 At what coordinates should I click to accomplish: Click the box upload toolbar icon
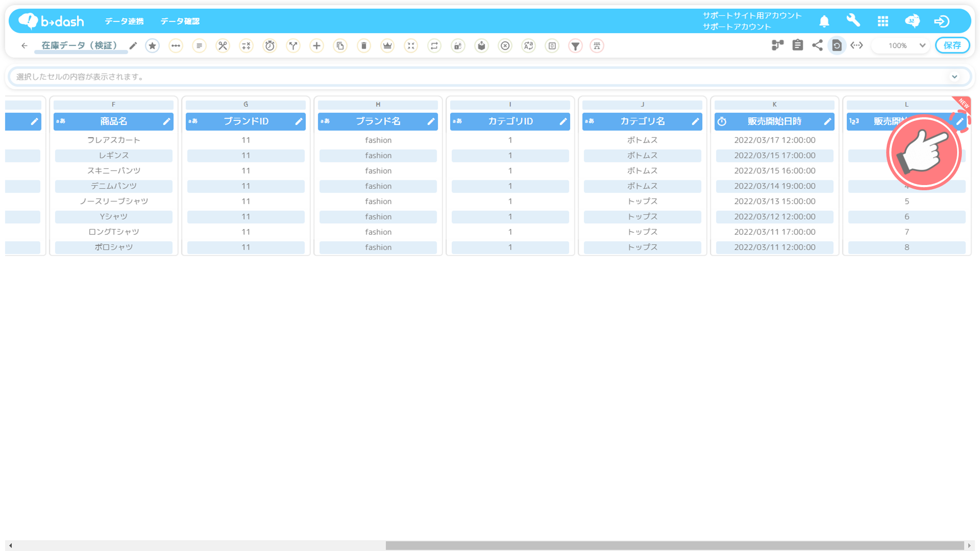482,46
